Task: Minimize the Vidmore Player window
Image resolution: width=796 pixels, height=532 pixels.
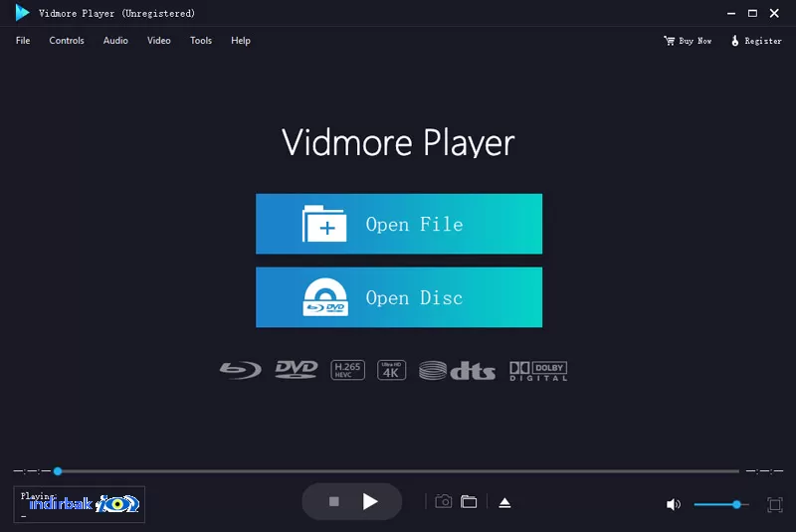Action: tap(731, 13)
